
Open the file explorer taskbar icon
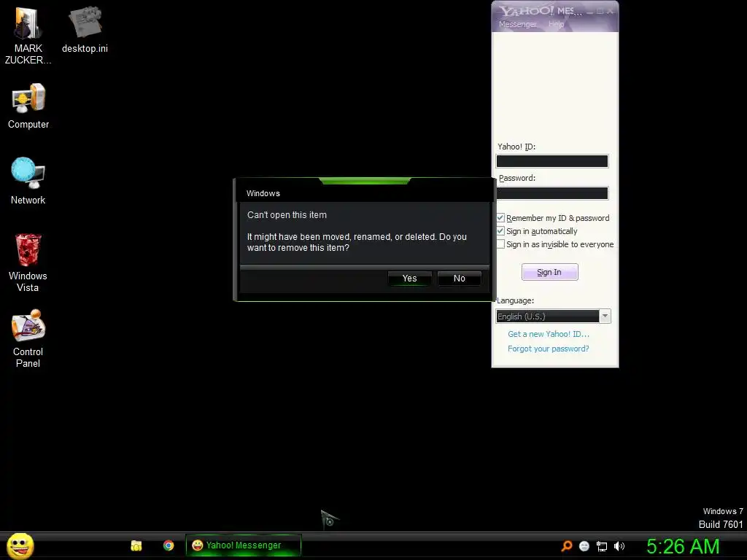tap(136, 545)
